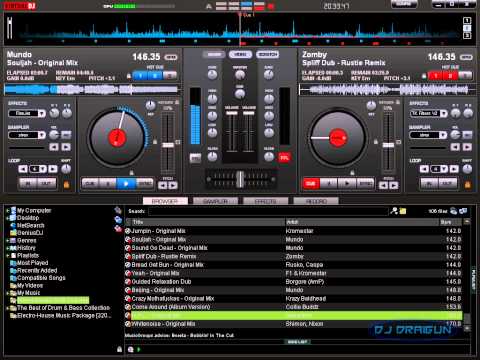Toggle smart loop lock on right deck
This screenshot has width=480, height=360.
click(468, 184)
